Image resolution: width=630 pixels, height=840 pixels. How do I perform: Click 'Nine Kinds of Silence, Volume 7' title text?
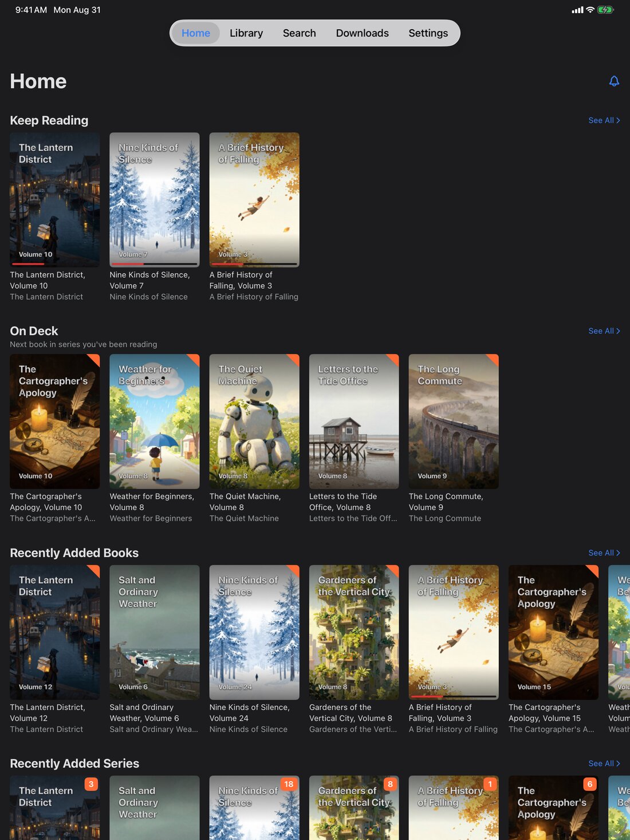[149, 280]
